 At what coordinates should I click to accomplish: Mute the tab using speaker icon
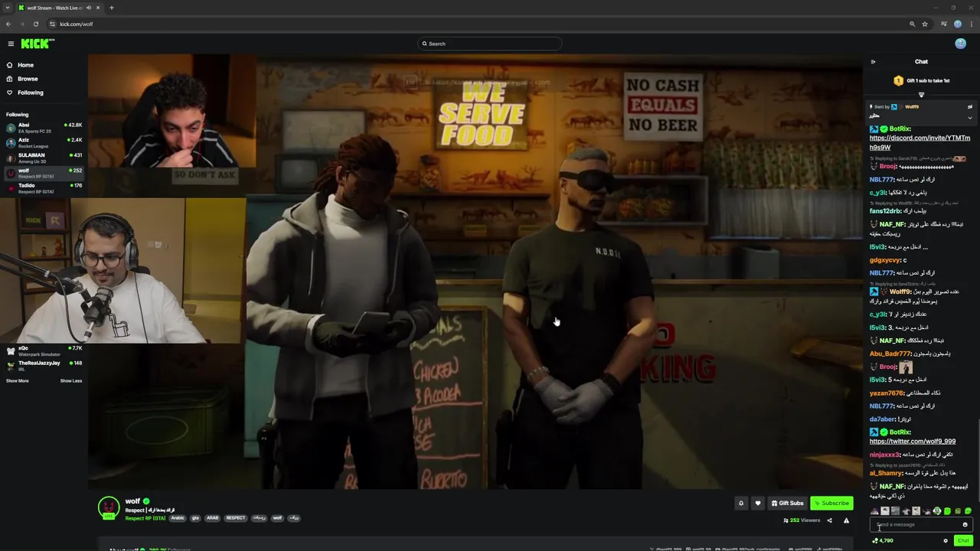coord(89,8)
